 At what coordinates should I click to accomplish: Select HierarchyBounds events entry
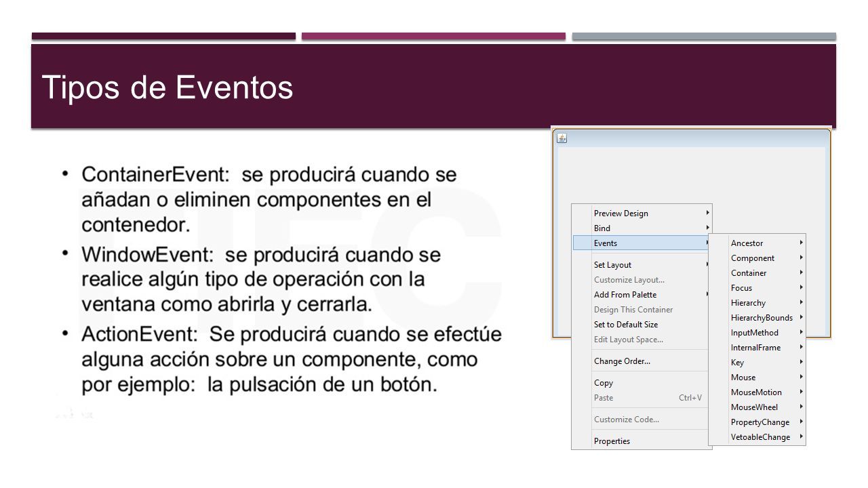tap(757, 317)
